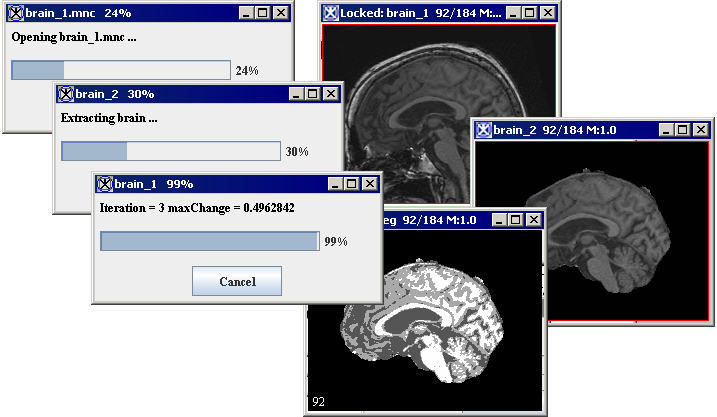Minimize the brain_2 92/184 image window

click(x=665, y=130)
